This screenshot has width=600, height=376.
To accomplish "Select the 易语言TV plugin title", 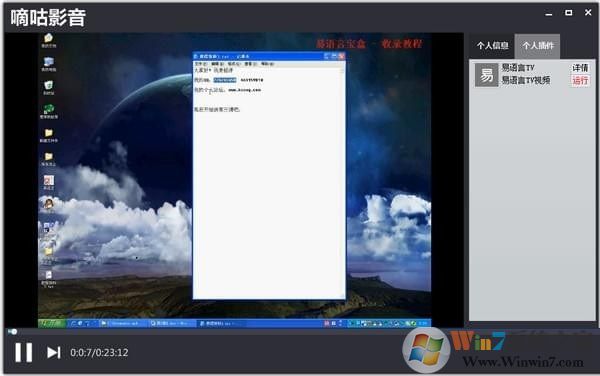I will pos(518,68).
